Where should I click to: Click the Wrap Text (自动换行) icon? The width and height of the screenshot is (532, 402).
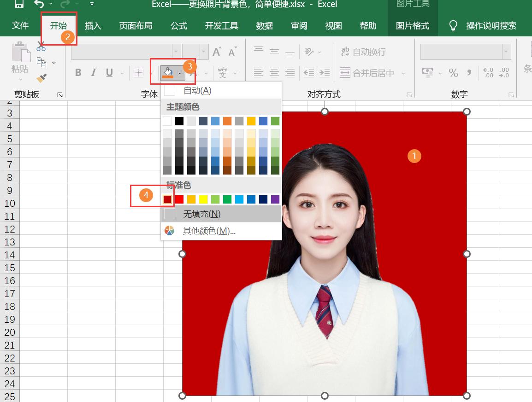(x=364, y=52)
